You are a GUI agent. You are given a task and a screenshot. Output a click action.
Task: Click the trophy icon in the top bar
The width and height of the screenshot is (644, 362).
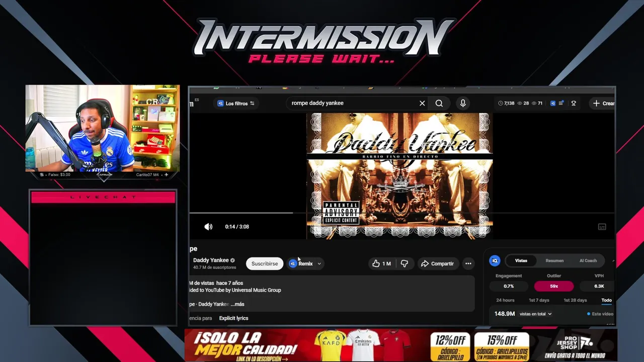574,103
